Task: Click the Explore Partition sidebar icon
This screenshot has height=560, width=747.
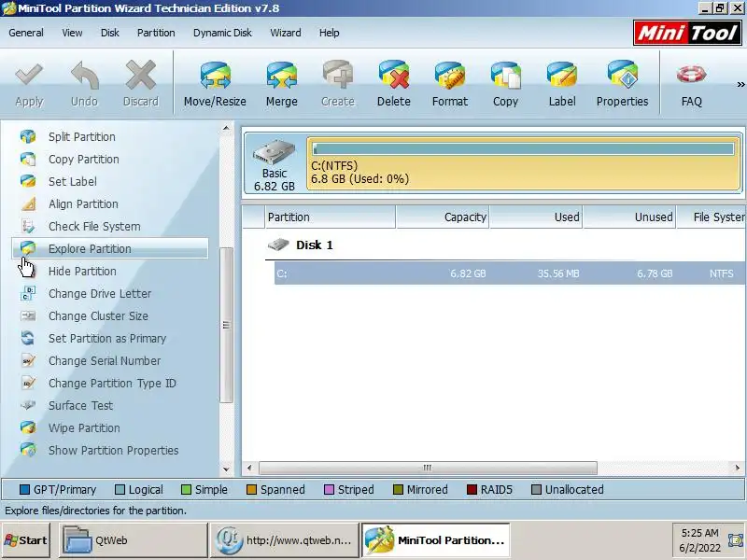Action: tap(28, 247)
